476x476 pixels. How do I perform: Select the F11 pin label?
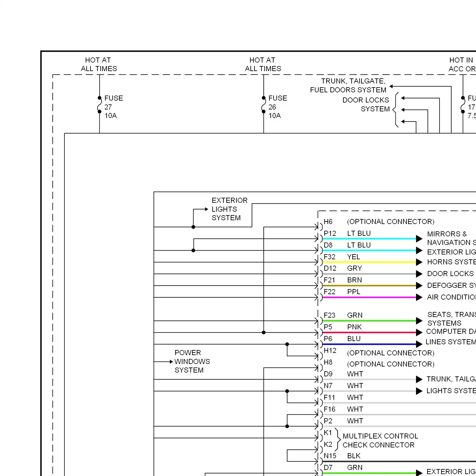329,397
